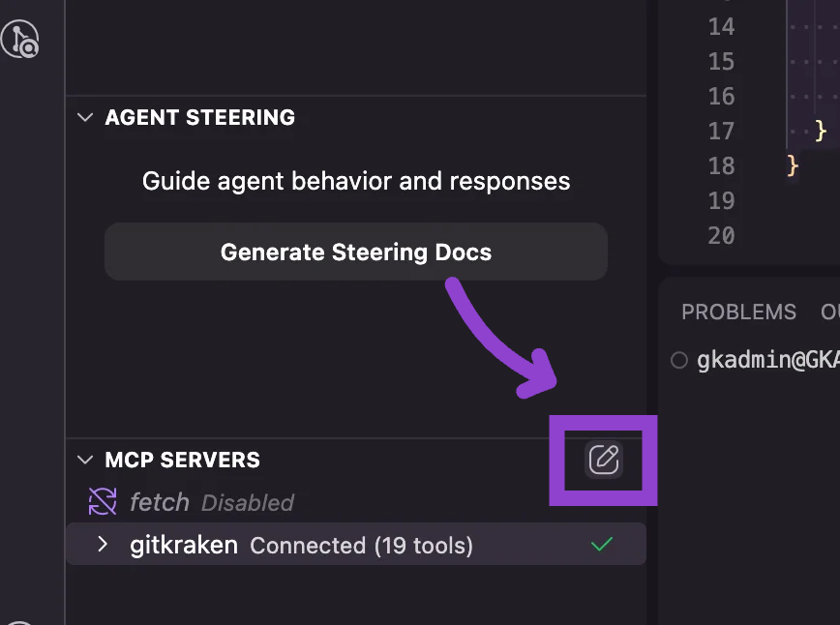Click the Connected (19 tools) status text
840x625 pixels.
361,546
